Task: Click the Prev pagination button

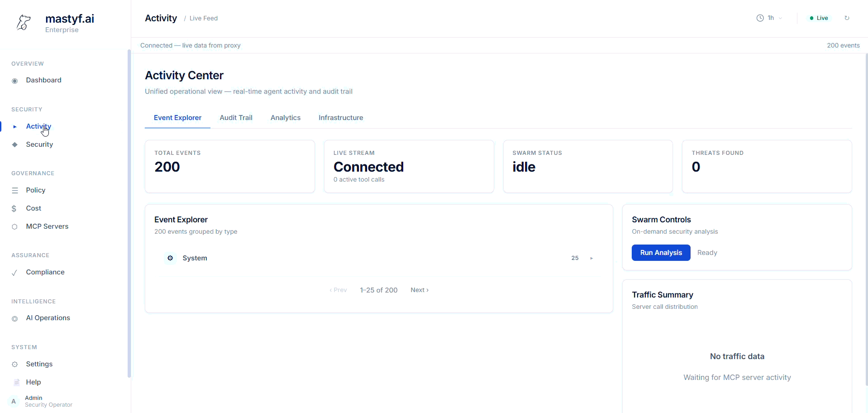Action: point(339,290)
